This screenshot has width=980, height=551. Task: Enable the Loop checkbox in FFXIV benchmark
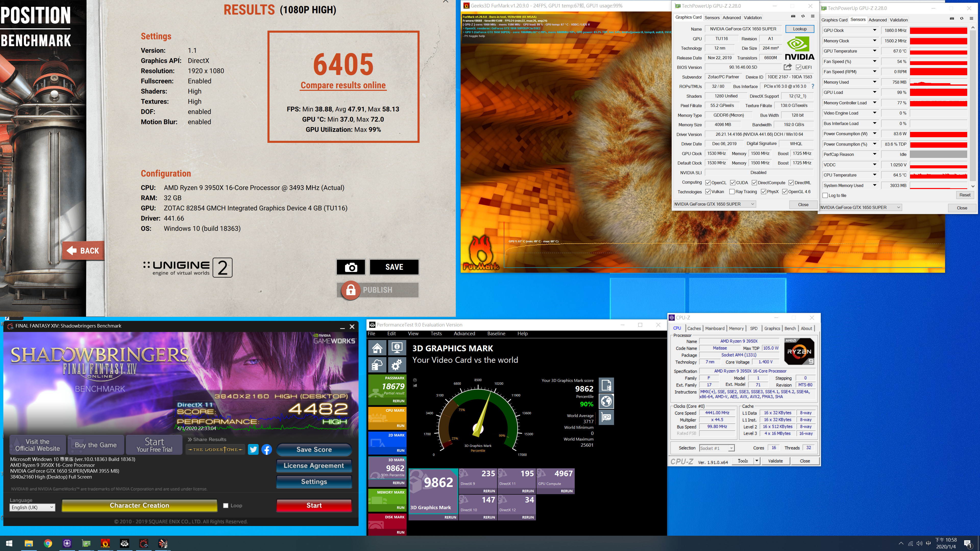pos(226,506)
